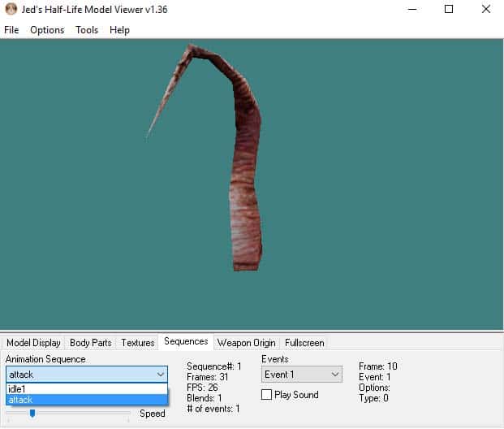Minimize the Model Viewer window

pyautogui.click(x=412, y=9)
